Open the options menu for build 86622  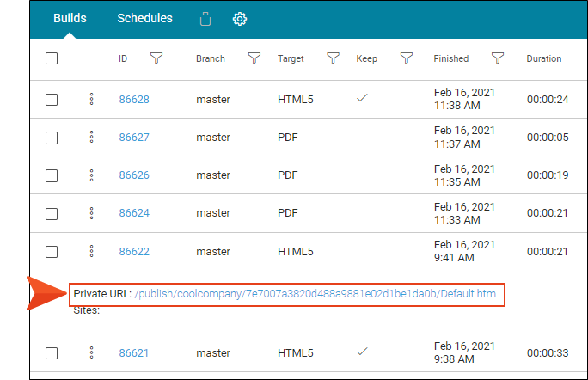(x=91, y=251)
